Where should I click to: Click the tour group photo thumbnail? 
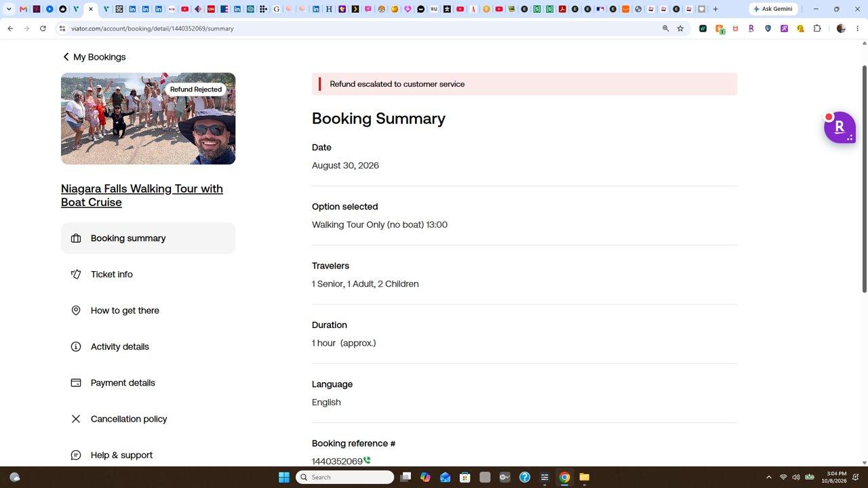click(x=148, y=119)
